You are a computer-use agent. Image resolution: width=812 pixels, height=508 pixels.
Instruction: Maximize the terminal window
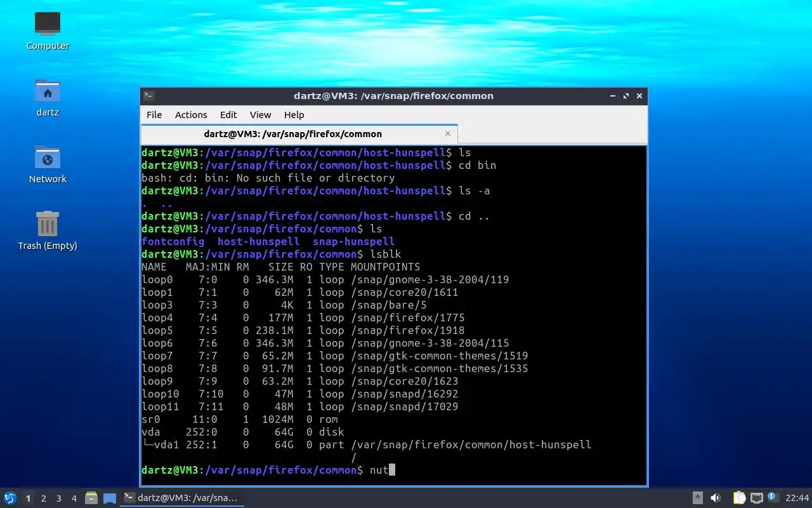tap(626, 96)
